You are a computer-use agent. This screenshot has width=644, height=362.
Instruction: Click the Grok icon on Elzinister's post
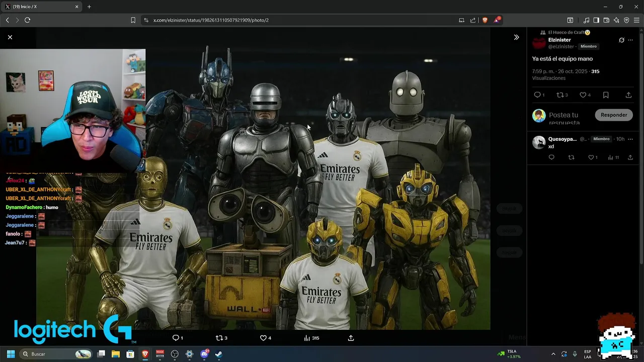point(621,40)
